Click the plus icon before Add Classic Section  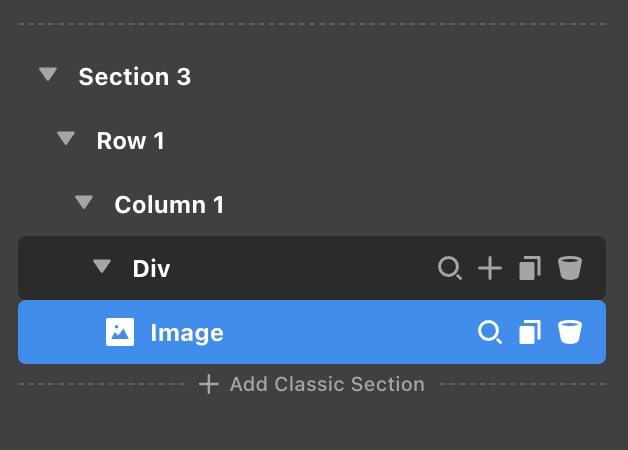(x=209, y=384)
